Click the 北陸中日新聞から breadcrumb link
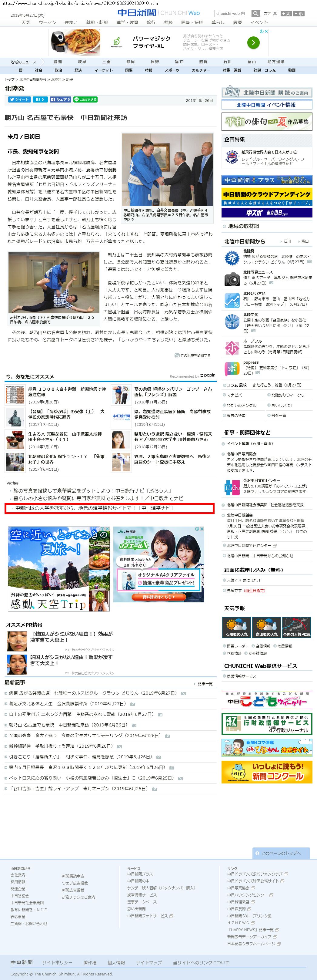 coord(33,79)
